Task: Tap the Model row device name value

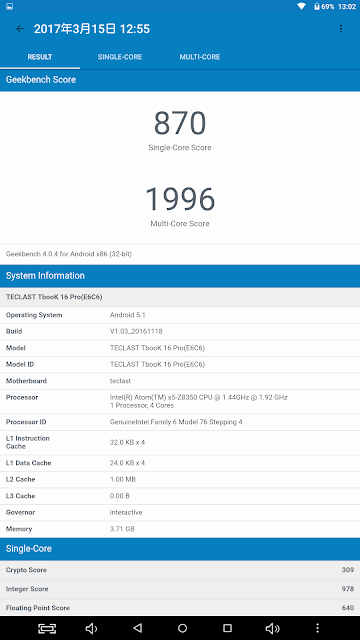Action: [157, 348]
